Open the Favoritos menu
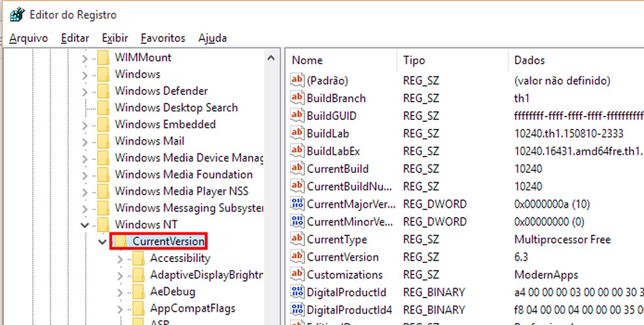 coord(163,38)
